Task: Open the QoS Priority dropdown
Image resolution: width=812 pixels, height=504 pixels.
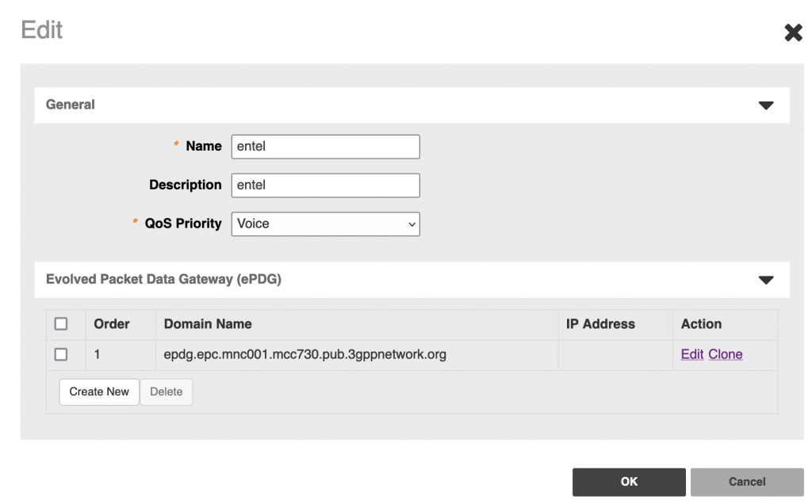Action: point(325,224)
